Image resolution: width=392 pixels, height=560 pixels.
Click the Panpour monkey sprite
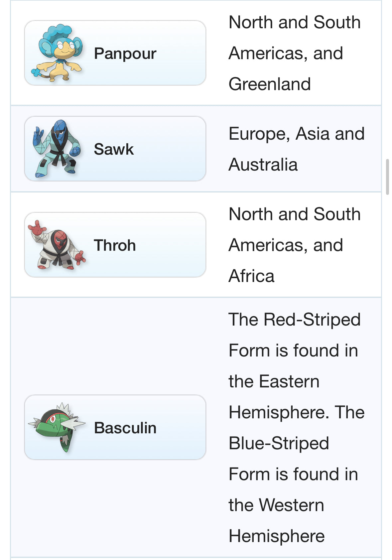point(57,53)
